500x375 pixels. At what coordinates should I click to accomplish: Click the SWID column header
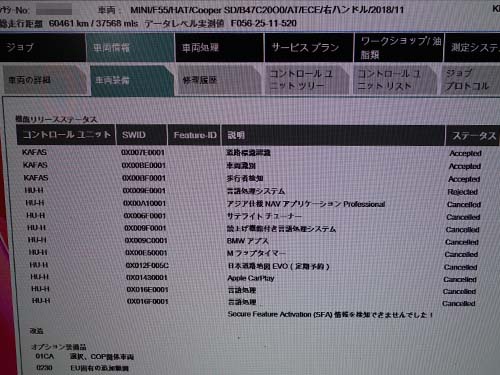141,135
